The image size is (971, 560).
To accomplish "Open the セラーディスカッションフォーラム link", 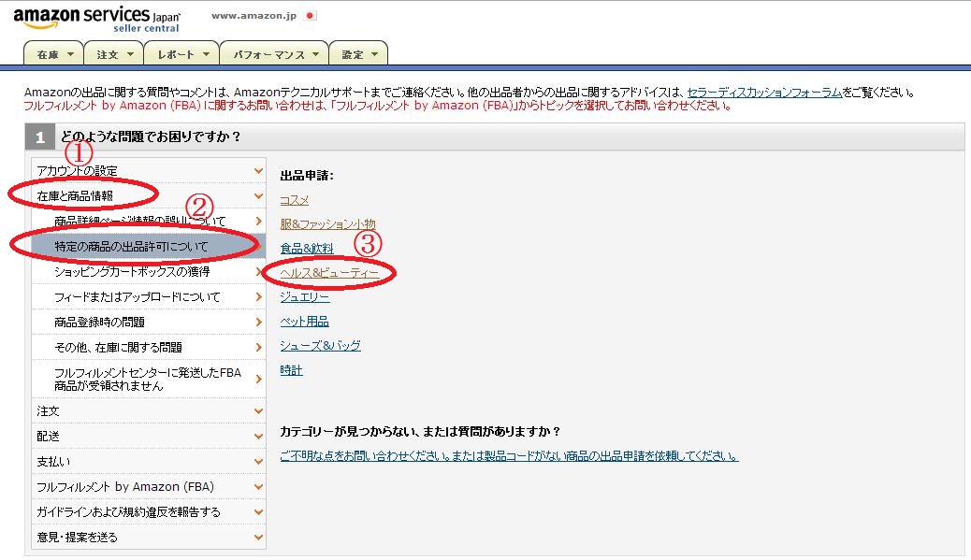I will click(764, 93).
